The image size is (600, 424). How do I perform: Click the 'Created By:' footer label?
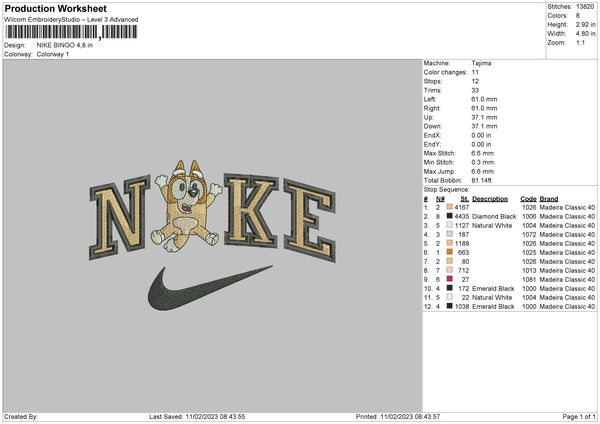point(21,417)
